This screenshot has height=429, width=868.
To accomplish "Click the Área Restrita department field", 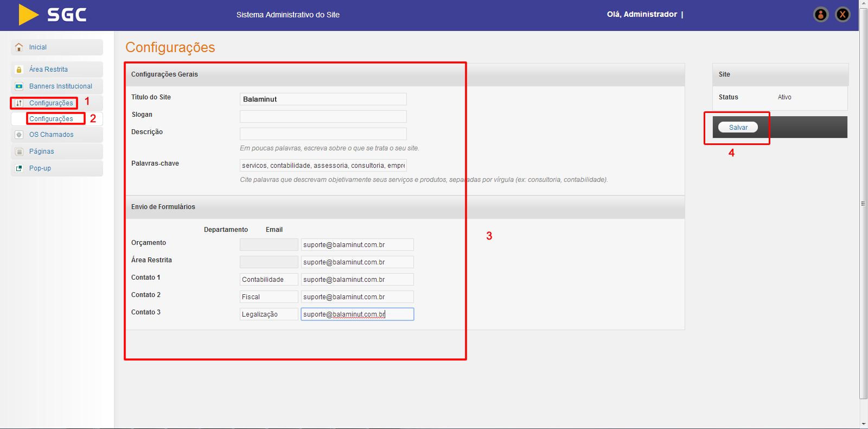I will click(x=269, y=262).
